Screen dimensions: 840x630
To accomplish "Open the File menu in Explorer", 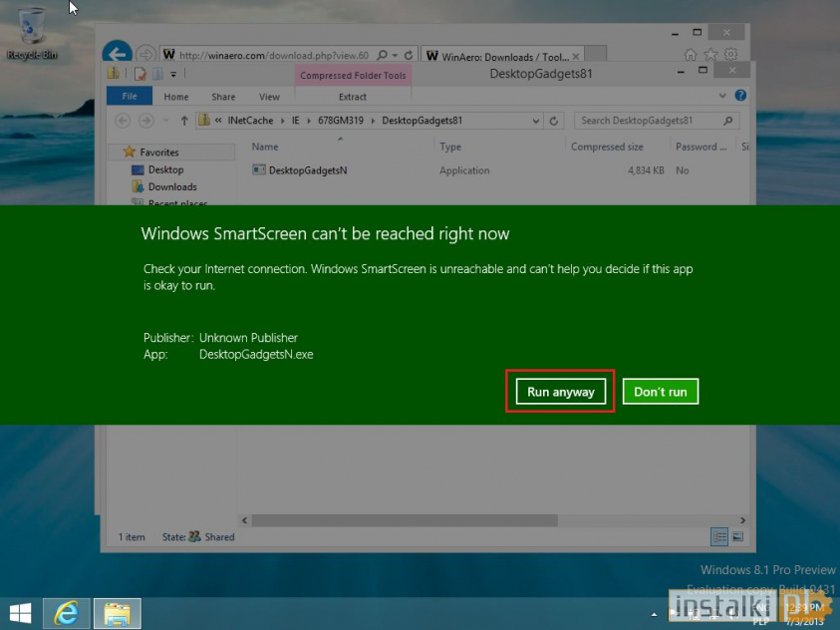I will tap(130, 96).
